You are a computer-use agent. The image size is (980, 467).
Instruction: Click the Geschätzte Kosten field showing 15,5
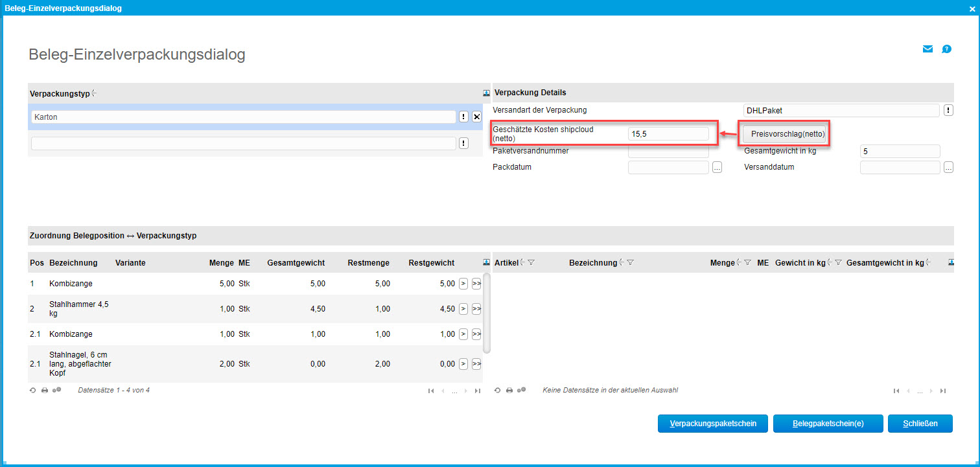pyautogui.click(x=668, y=133)
